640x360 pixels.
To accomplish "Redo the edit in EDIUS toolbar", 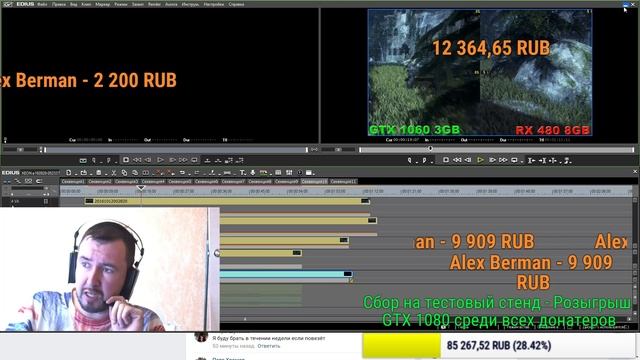I will coord(197,172).
